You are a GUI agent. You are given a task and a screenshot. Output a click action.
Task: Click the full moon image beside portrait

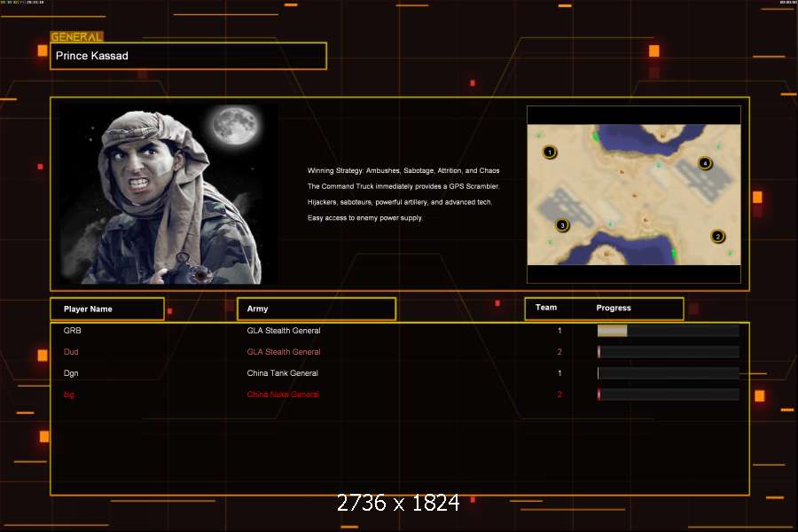[x=234, y=126]
